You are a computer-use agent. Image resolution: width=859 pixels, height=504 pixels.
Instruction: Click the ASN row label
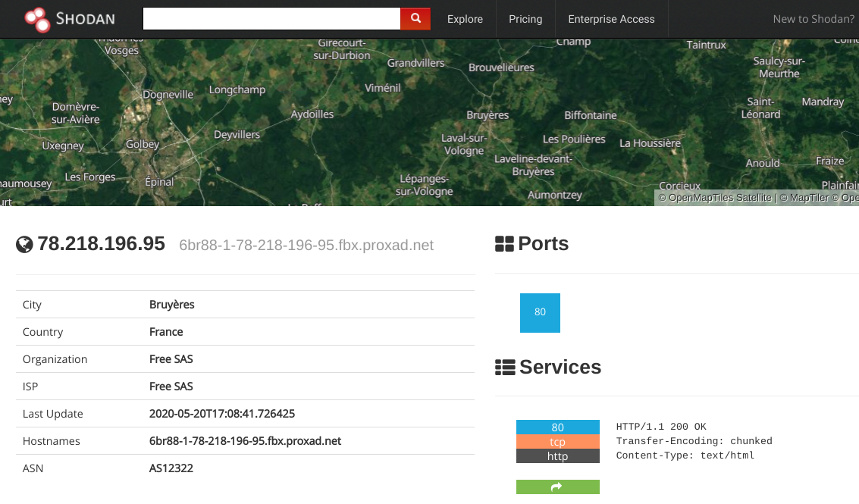pyautogui.click(x=33, y=468)
